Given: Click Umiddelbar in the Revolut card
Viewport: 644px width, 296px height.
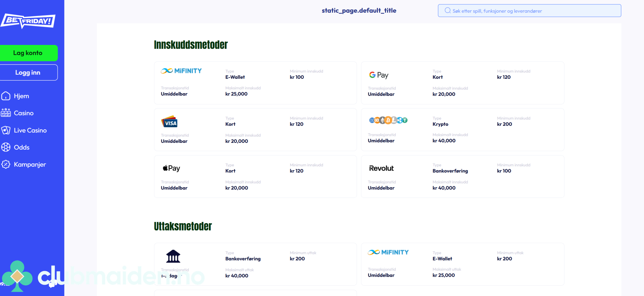Looking at the screenshot, I should [381, 188].
